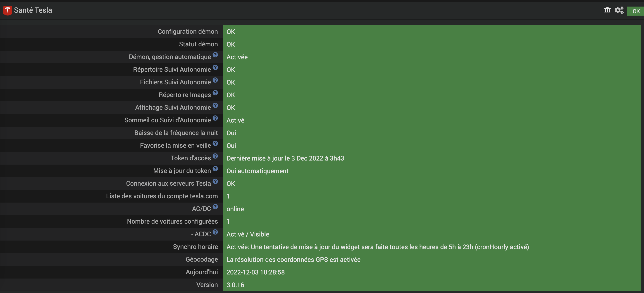The height and width of the screenshot is (293, 644).
Task: Click help icon beside Fichiers Suivi Autonomie
Action: click(215, 80)
